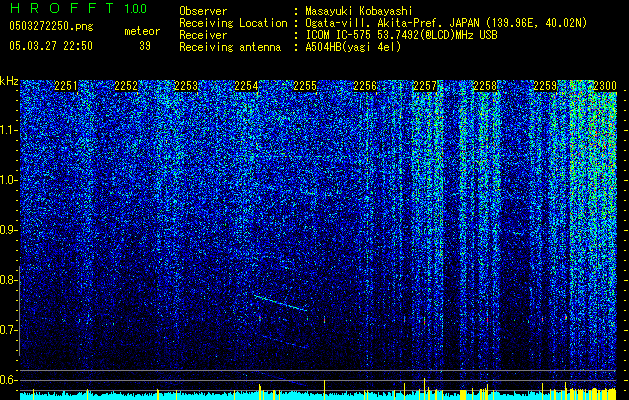This screenshot has width=629, height=400.
Task: Click the kHz axis unit label
Action: tap(9, 81)
